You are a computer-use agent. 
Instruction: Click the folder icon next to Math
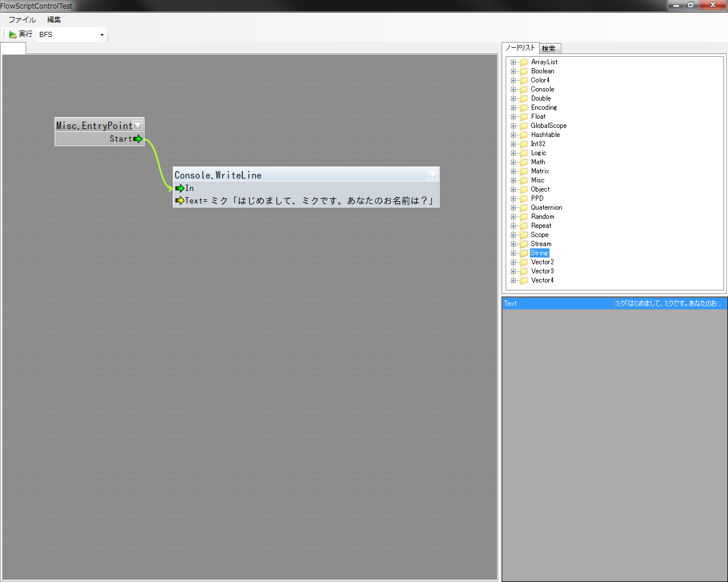pos(524,162)
